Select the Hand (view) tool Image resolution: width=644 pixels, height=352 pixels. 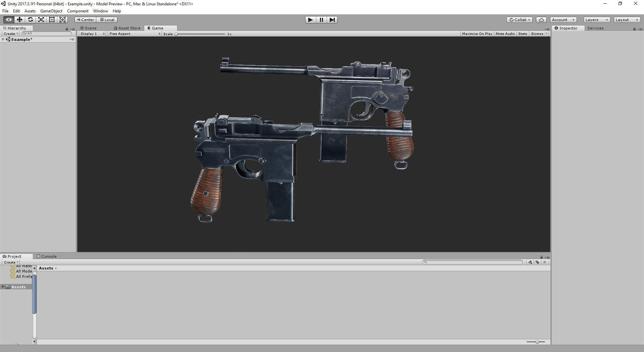9,20
